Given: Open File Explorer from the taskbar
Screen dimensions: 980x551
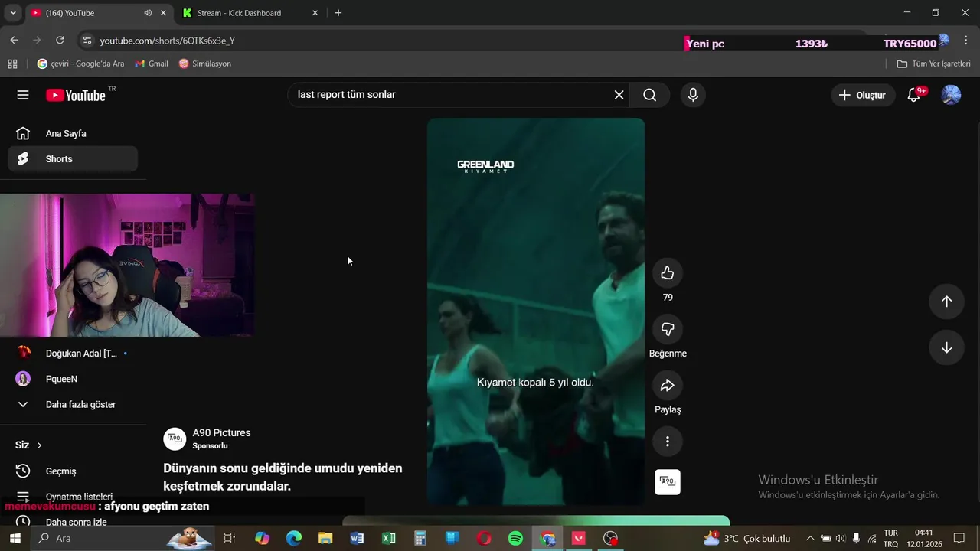Looking at the screenshot, I should (325, 539).
